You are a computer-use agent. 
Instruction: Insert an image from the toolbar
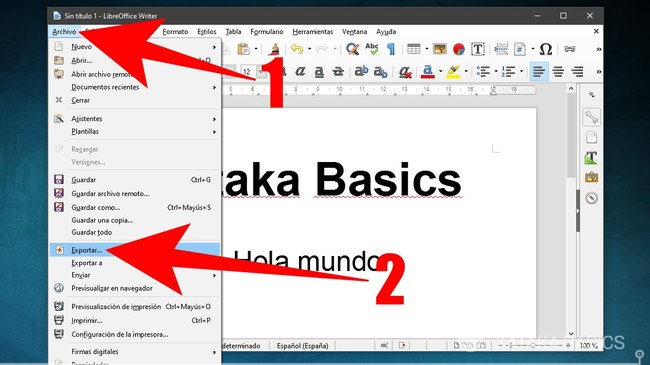click(439, 49)
